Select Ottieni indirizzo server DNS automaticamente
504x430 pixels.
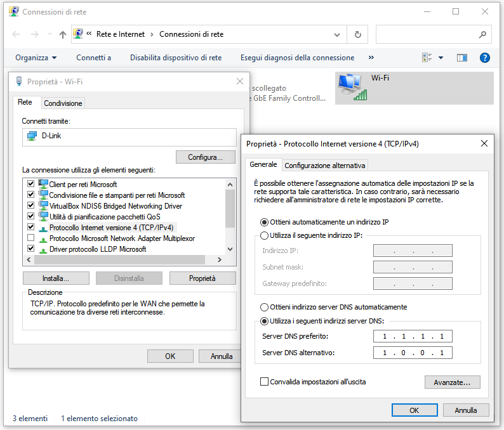coord(265,307)
